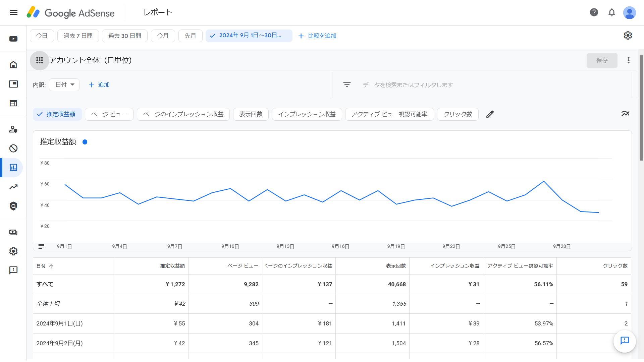Open the report list grid icon
This screenshot has height=362, width=644.
point(40,60)
